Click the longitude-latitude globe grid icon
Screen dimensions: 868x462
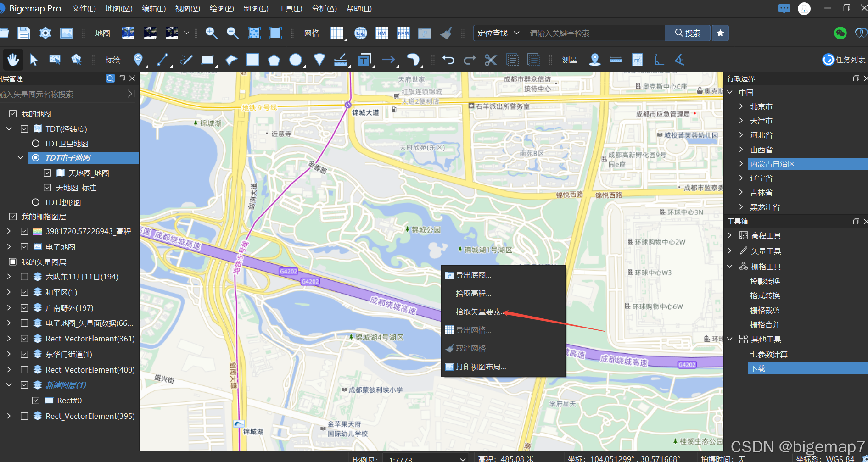point(361,33)
